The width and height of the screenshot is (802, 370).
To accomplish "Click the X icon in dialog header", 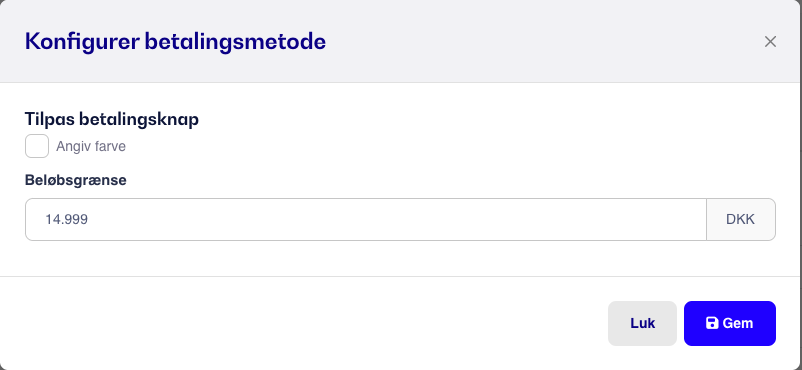I will coord(770,41).
